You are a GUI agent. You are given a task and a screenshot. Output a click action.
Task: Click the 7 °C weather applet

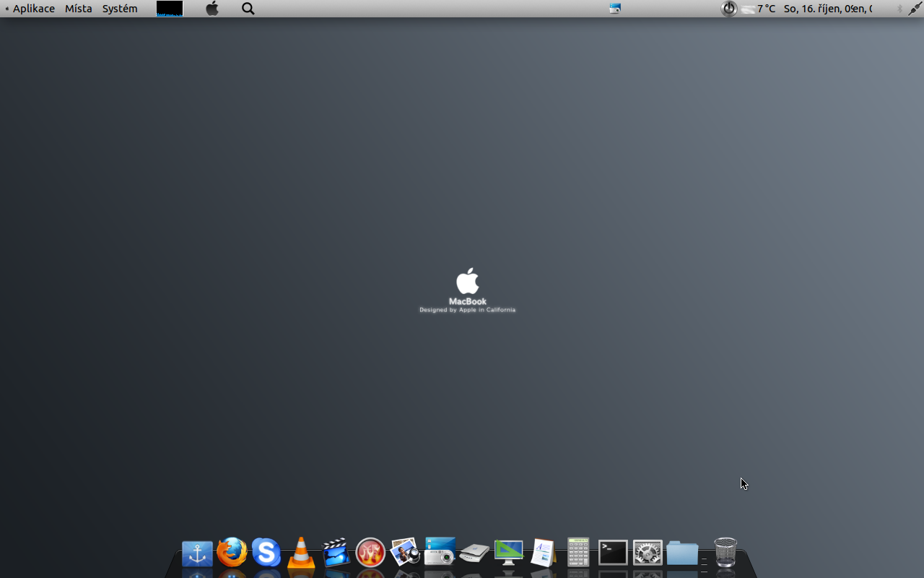coord(759,9)
